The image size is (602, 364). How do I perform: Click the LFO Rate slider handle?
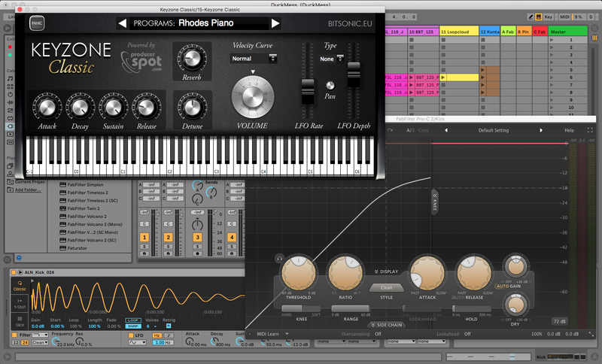coord(308,91)
